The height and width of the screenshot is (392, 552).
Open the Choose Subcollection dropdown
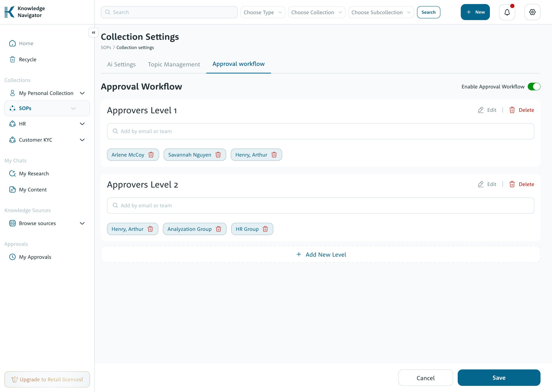(x=381, y=12)
